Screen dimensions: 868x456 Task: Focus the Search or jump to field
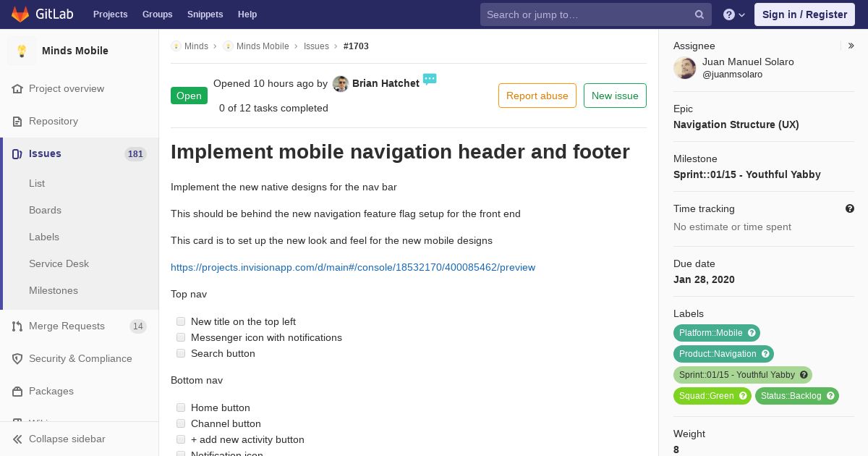596,14
